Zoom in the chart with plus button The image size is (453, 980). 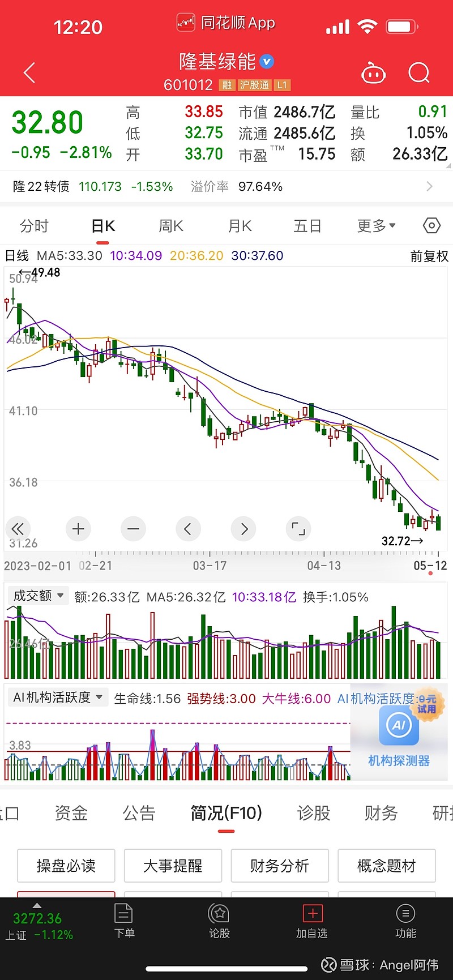tap(78, 529)
